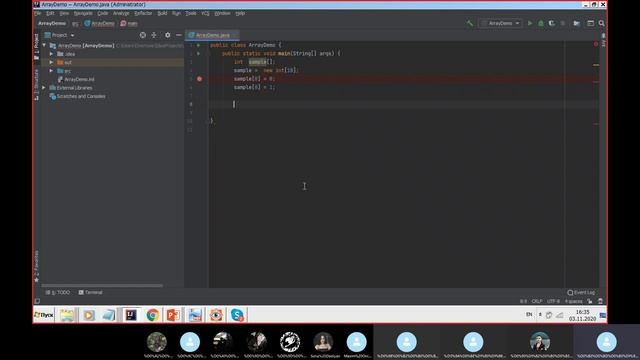Open the Help menu
640x360 pixels.
[240, 13]
